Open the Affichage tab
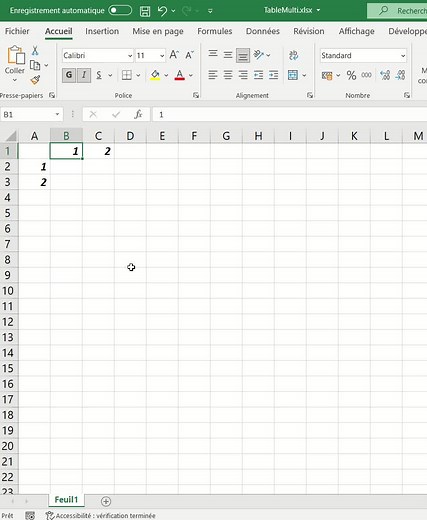 (x=356, y=31)
